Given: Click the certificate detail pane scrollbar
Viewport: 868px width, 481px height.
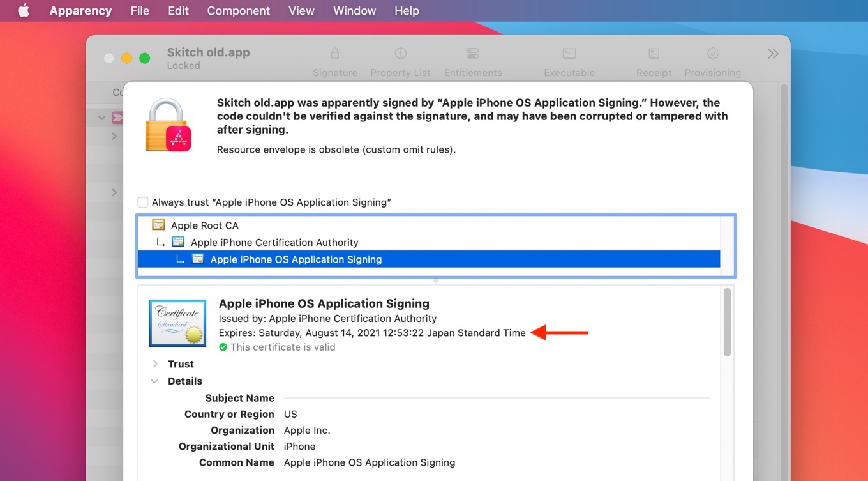Looking at the screenshot, I should (727, 323).
